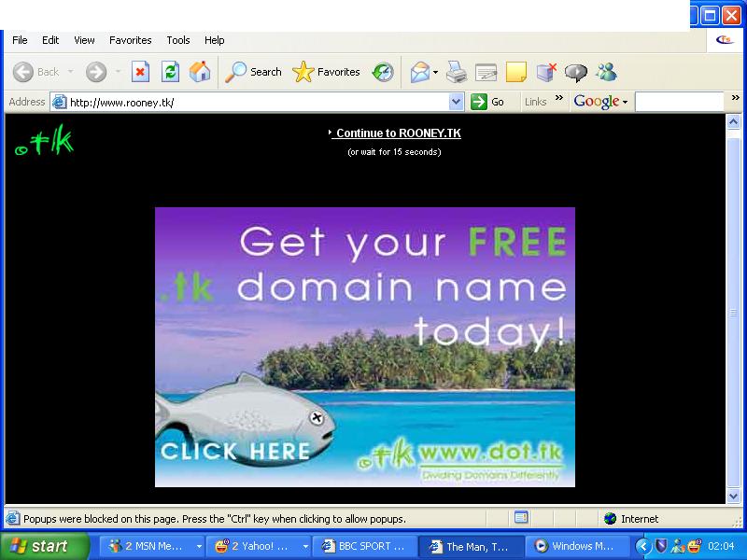
Task: Open the Favorites star button
Action: (x=327, y=72)
